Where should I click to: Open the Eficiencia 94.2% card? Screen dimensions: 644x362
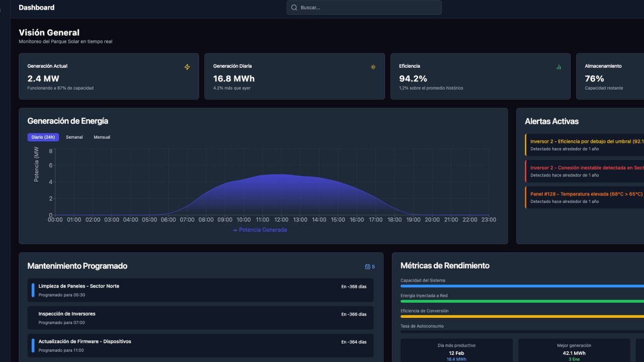pos(480,76)
